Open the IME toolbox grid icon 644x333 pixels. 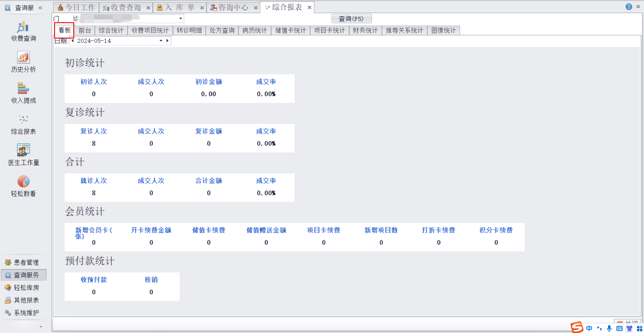tap(640, 328)
